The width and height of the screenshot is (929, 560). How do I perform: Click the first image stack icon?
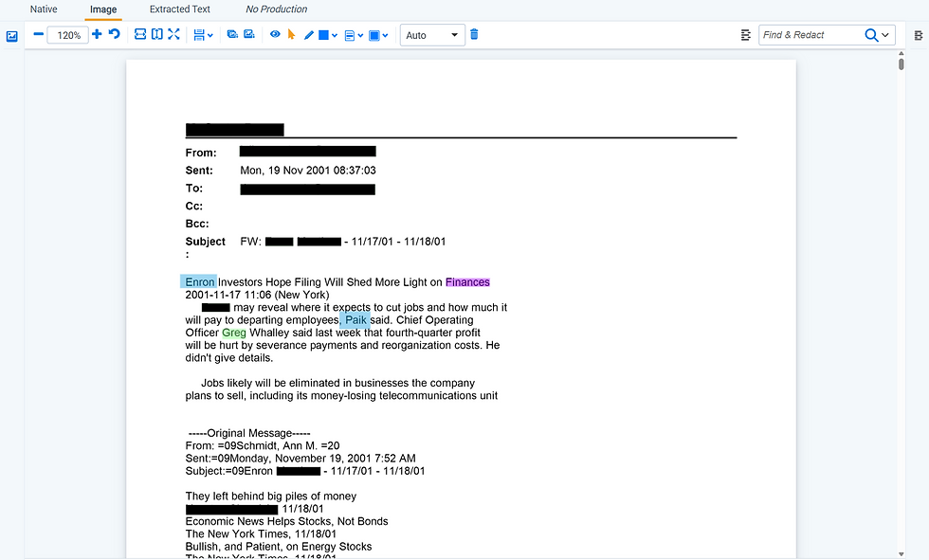tap(232, 34)
